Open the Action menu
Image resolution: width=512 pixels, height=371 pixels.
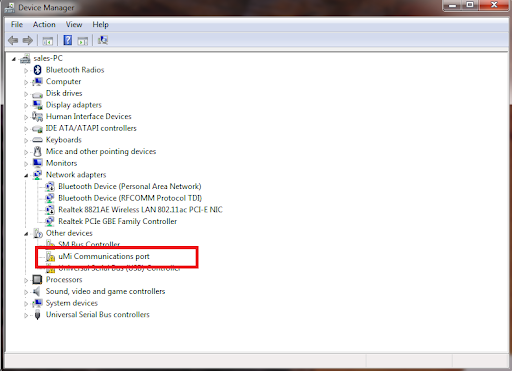(44, 24)
